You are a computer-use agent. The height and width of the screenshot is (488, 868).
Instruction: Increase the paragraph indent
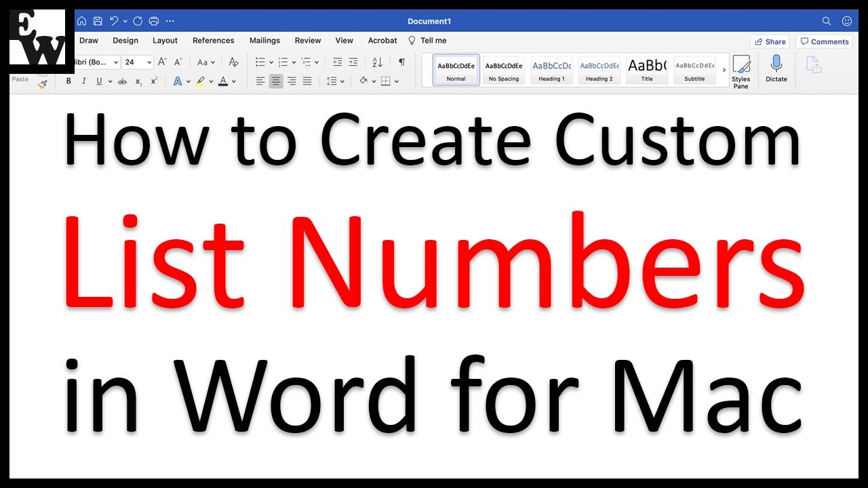pyautogui.click(x=353, y=62)
